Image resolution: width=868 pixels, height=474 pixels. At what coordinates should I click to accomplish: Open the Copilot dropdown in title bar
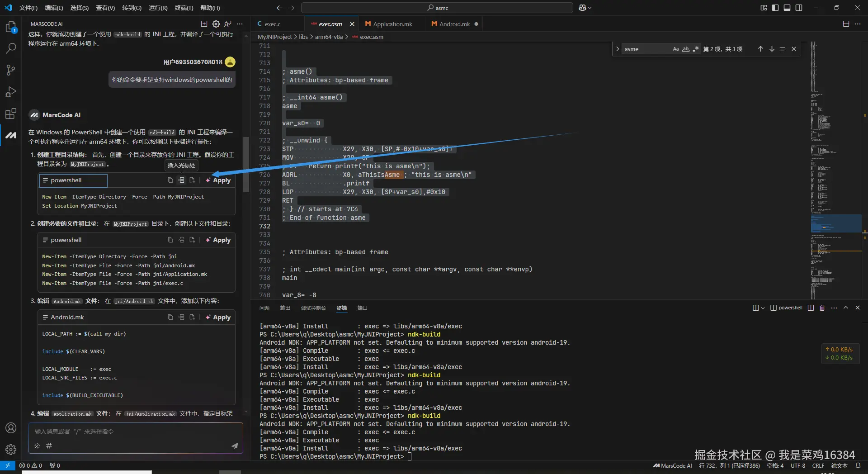pos(585,8)
